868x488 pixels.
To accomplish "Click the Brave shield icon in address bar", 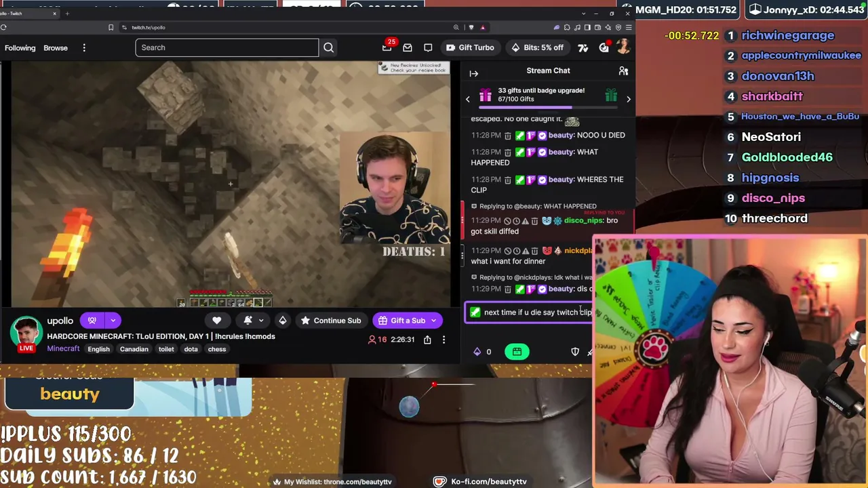I will pos(471,27).
